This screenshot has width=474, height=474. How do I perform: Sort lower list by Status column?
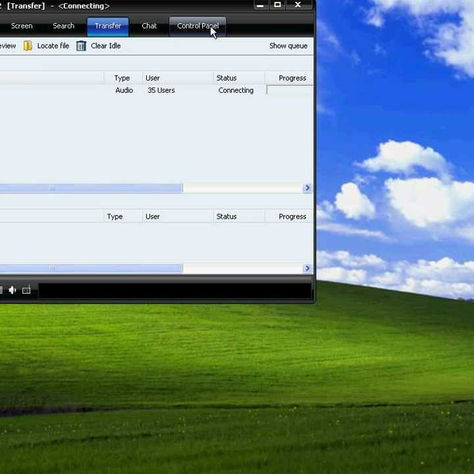pyautogui.click(x=239, y=217)
